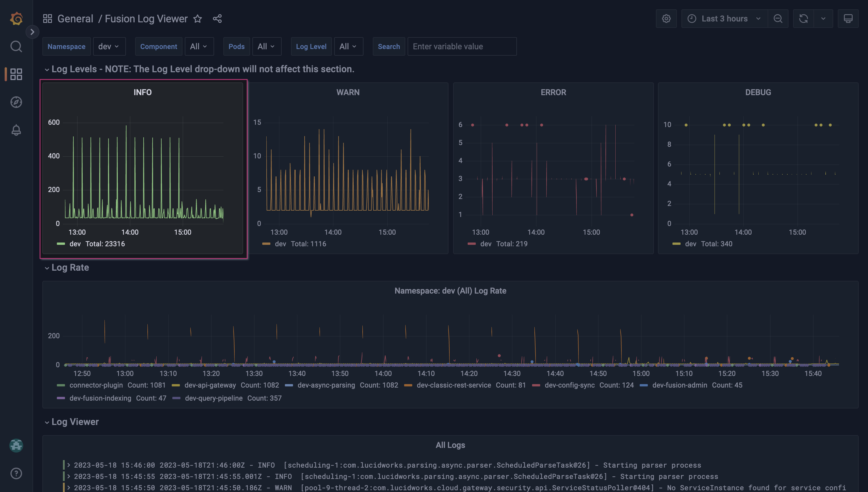Open the Namespace dropdown showing dev

pyautogui.click(x=109, y=46)
